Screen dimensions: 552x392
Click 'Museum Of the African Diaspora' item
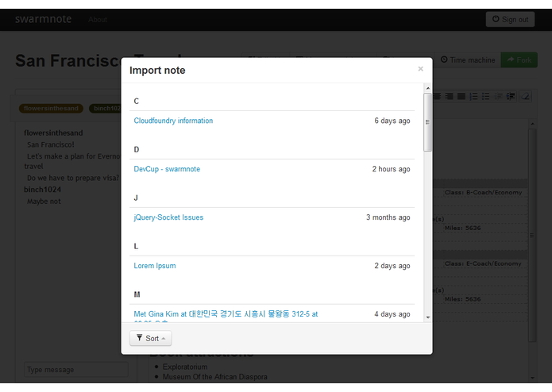pyautogui.click(x=214, y=377)
